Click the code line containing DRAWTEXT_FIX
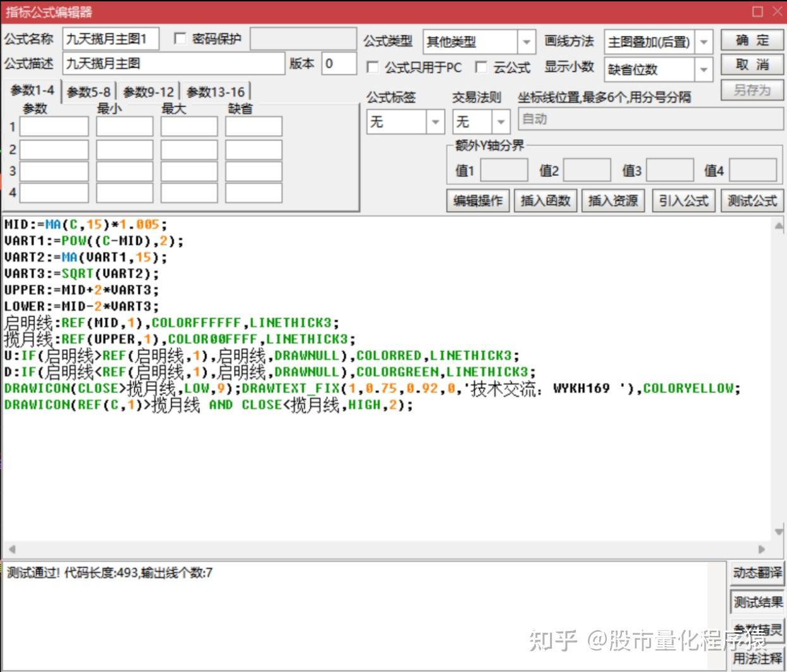The width and height of the screenshot is (787, 672). tap(372, 389)
